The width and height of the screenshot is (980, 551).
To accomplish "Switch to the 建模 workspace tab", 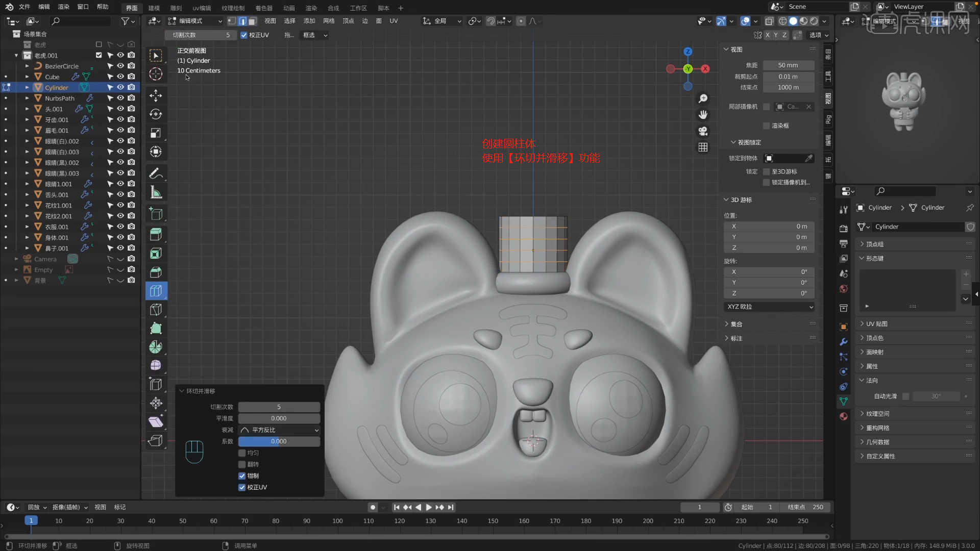I will (154, 8).
